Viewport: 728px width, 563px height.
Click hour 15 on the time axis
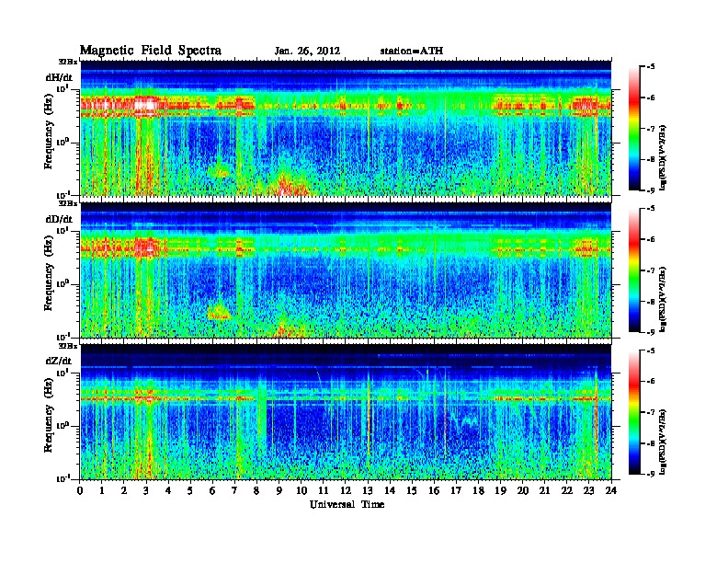tap(412, 491)
